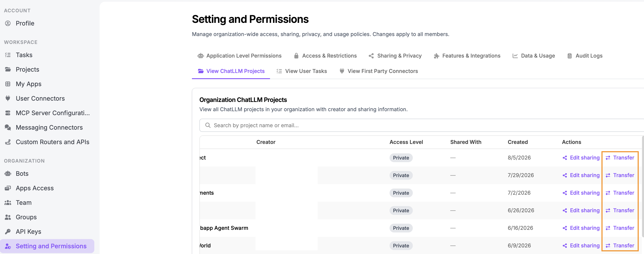
Task: Switch to View User Tasks tab
Action: click(x=302, y=71)
